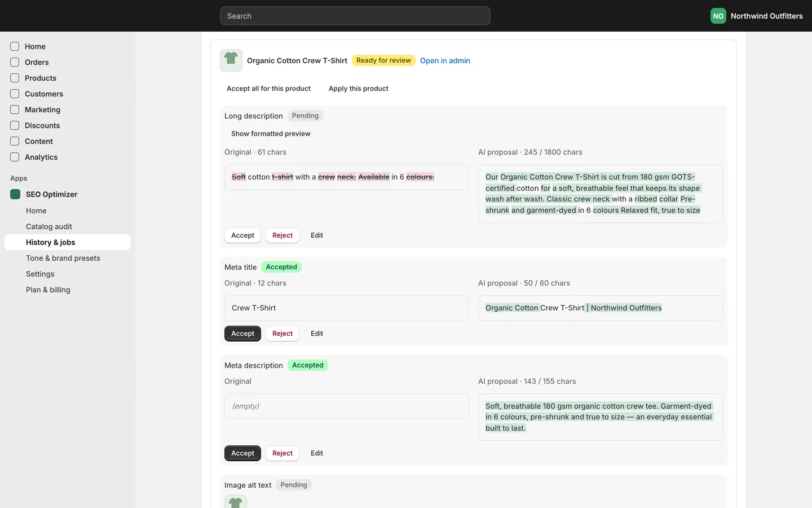The image size is (812, 508).
Task: Accept the Long description proposal
Action: [242, 235]
